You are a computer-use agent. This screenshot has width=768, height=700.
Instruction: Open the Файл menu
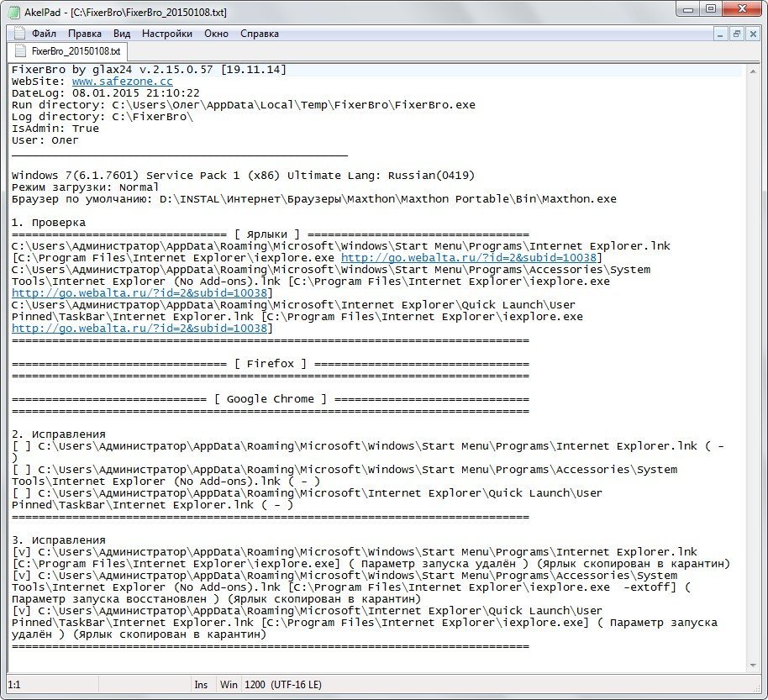tap(44, 34)
